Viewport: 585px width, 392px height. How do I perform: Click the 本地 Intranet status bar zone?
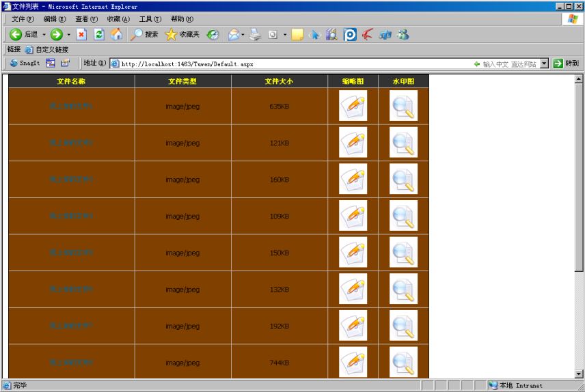pyautogui.click(x=517, y=385)
